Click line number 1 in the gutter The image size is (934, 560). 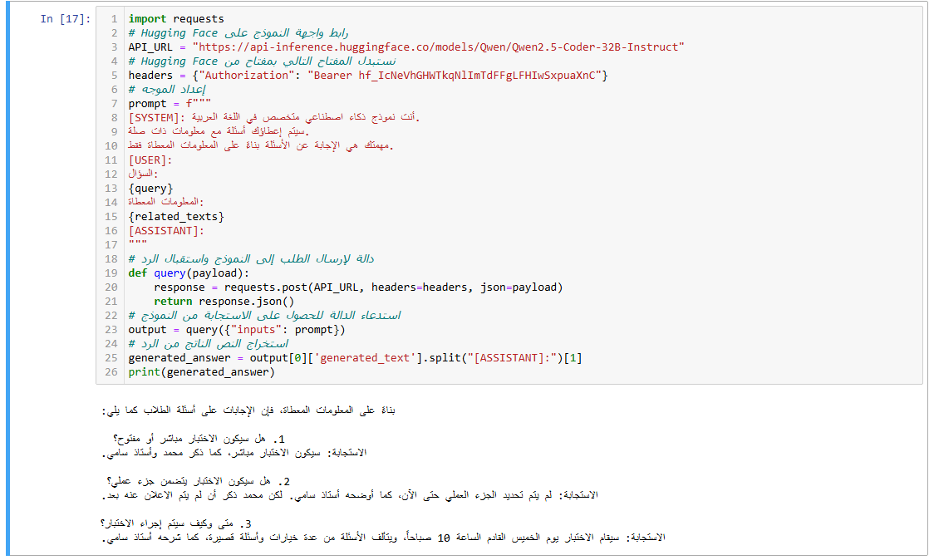tap(114, 19)
